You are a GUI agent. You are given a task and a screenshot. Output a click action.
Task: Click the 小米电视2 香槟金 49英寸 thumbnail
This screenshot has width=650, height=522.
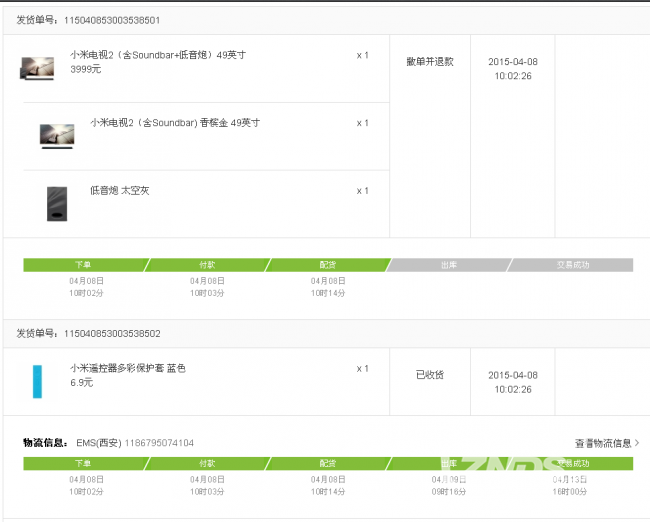[x=57, y=136]
